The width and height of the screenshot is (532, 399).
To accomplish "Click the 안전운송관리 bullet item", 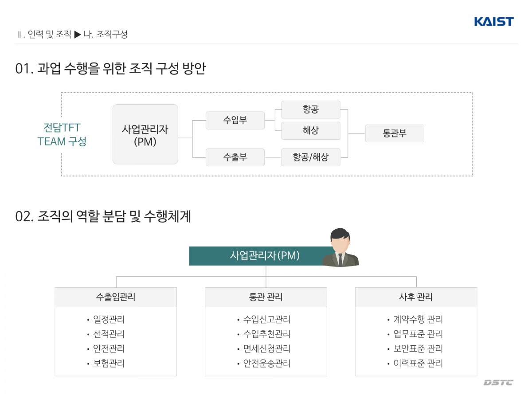I will pyautogui.click(x=266, y=364).
